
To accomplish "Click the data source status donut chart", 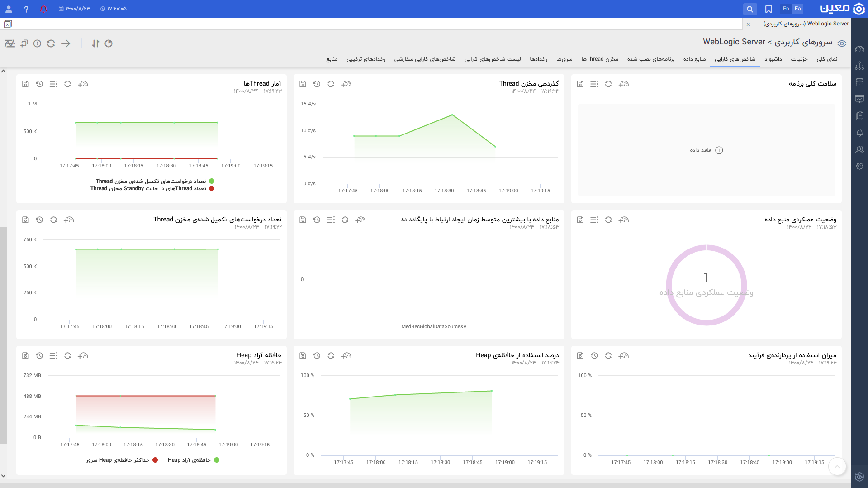I will click(706, 285).
